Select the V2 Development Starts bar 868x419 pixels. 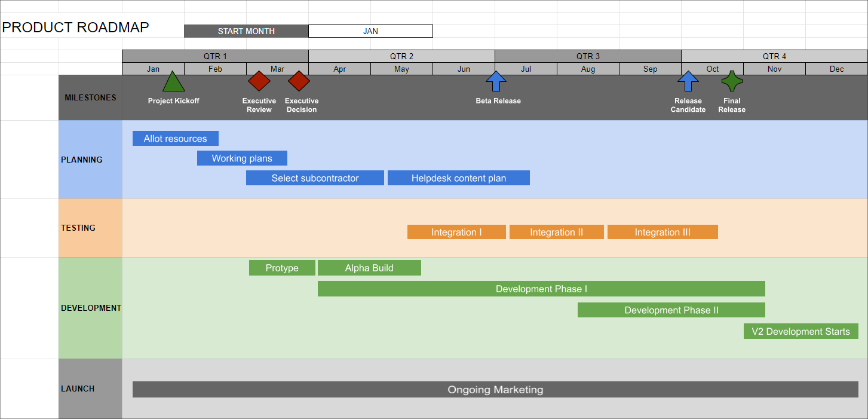[x=800, y=331]
